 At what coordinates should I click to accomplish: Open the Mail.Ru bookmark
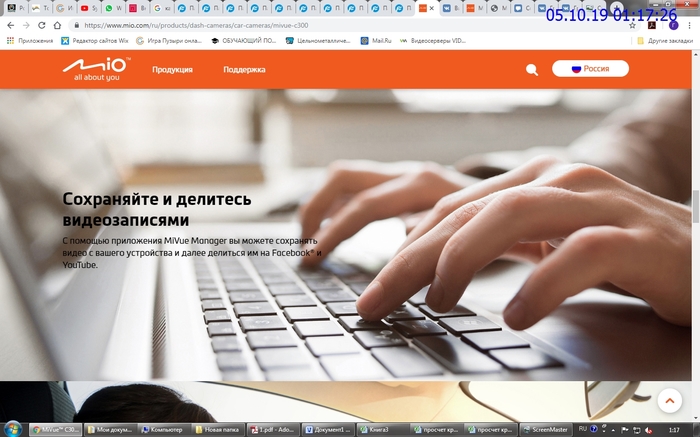click(376, 41)
